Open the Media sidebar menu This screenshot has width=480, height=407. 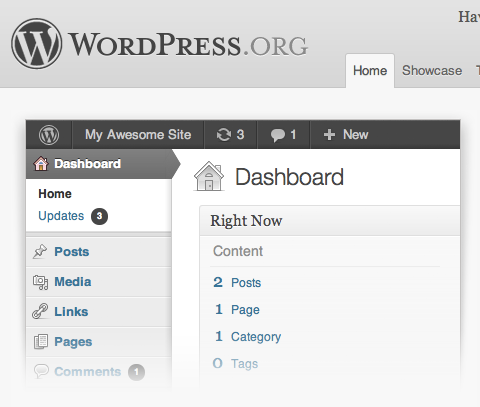click(99, 282)
